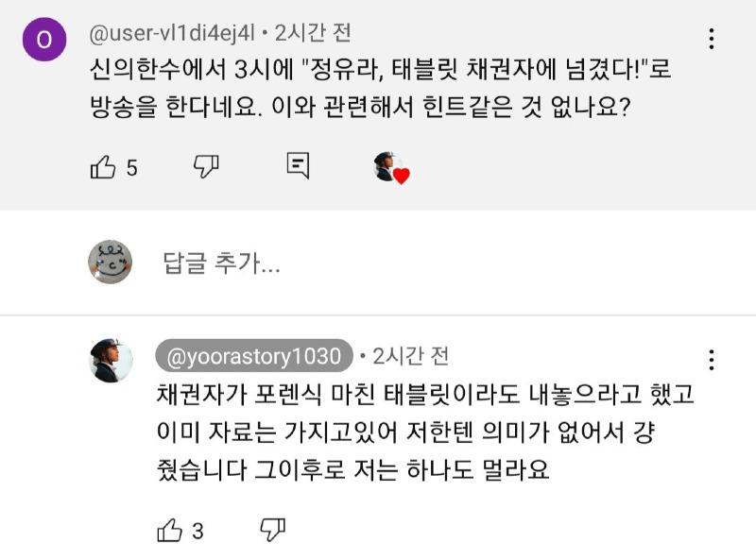Open three-dot menu of the top comment

712,39
